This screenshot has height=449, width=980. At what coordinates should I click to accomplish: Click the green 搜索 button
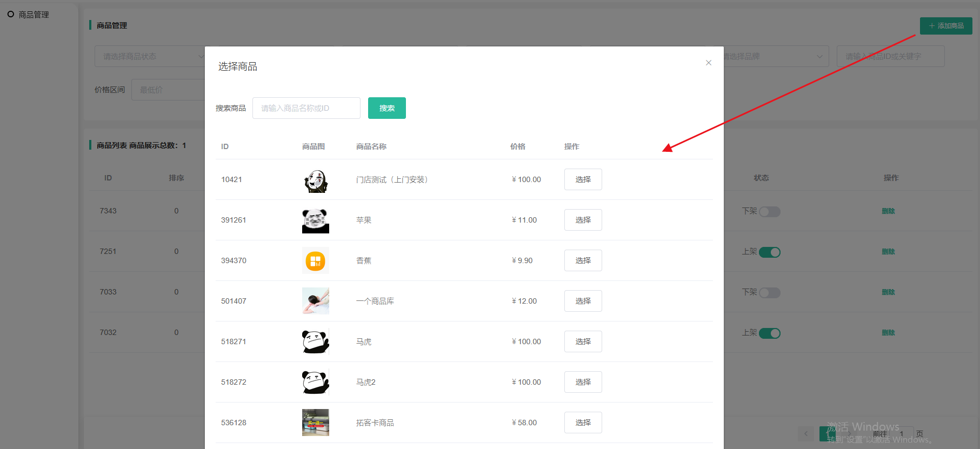point(386,108)
